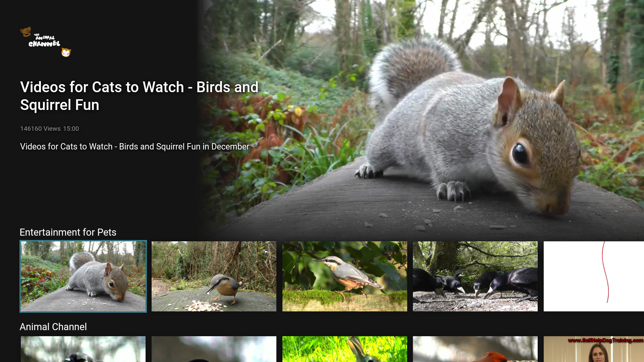Select the 'Entertainment for Pets' row heading

click(x=68, y=232)
